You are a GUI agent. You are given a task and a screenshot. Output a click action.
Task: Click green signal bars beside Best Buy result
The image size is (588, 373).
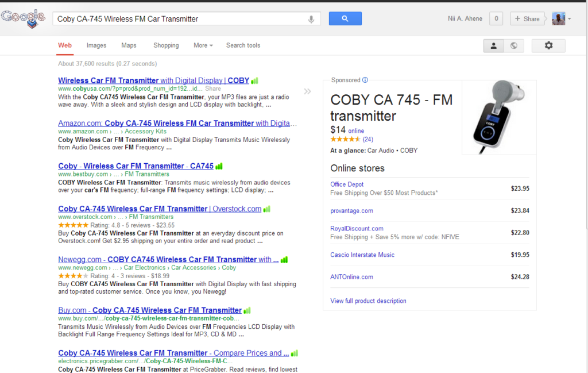[219, 166]
